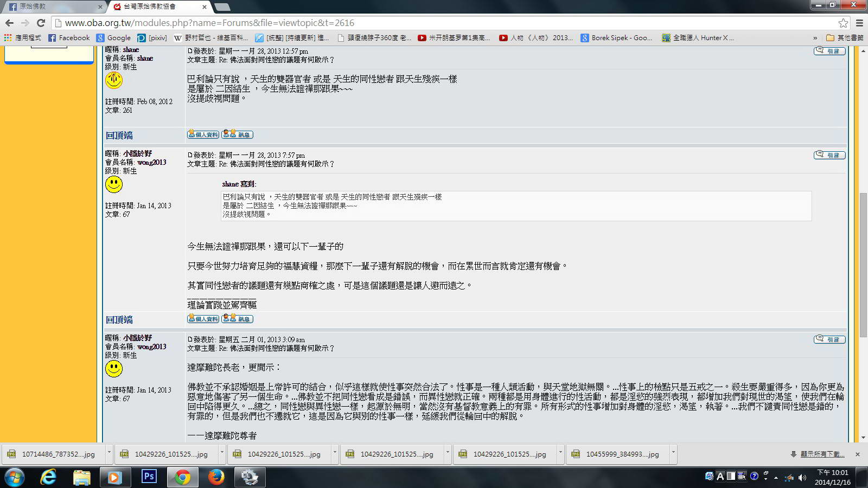The height and width of the screenshot is (488, 868).
Task: Click the back-to-top link under shane's post
Action: pyautogui.click(x=119, y=136)
